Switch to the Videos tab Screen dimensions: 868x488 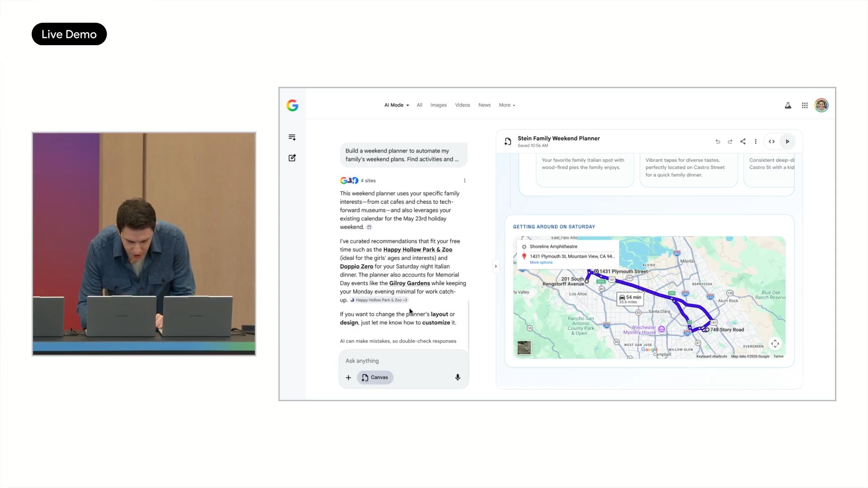tap(462, 105)
